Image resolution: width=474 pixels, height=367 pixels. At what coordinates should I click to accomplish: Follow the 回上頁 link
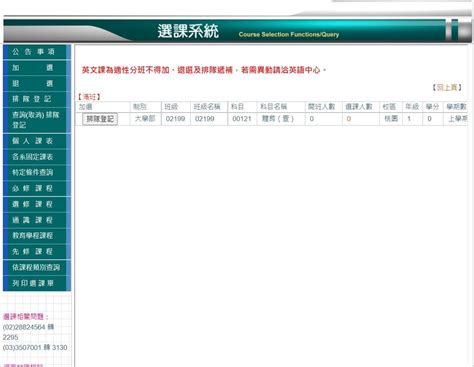(447, 88)
